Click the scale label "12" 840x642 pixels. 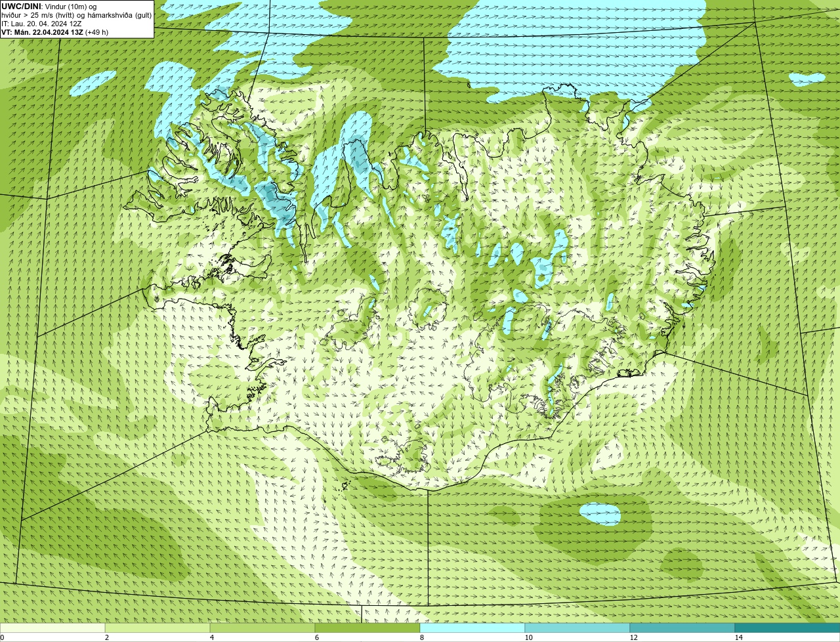coord(633,637)
